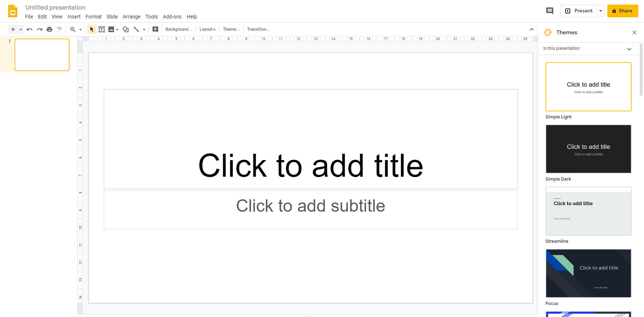
Task: Open the Slide menu
Action: 112,17
